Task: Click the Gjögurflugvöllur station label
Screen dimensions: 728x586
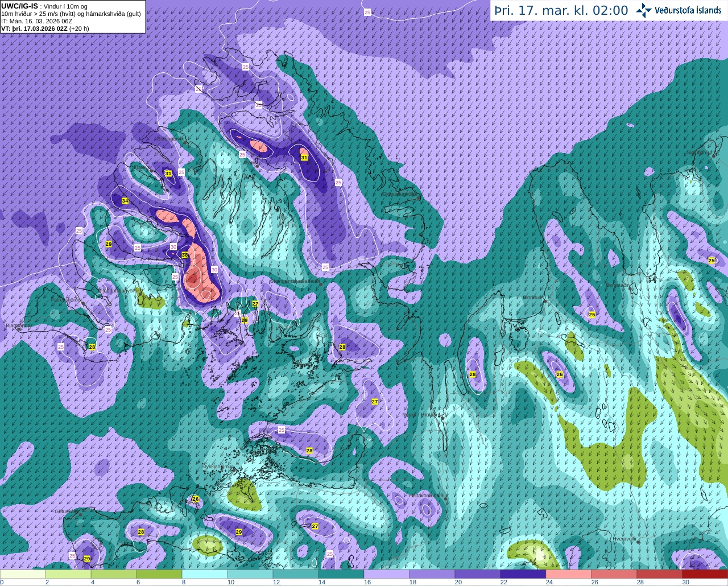Action: (x=401, y=193)
